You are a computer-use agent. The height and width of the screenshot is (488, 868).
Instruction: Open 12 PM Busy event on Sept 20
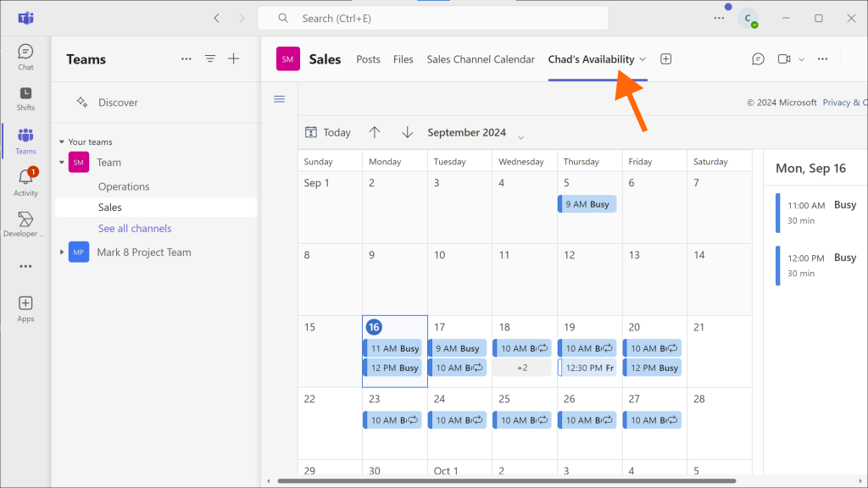652,368
